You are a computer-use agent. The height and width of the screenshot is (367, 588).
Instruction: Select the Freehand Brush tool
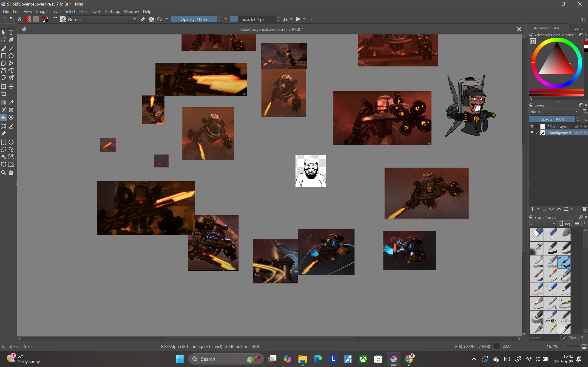[4, 48]
